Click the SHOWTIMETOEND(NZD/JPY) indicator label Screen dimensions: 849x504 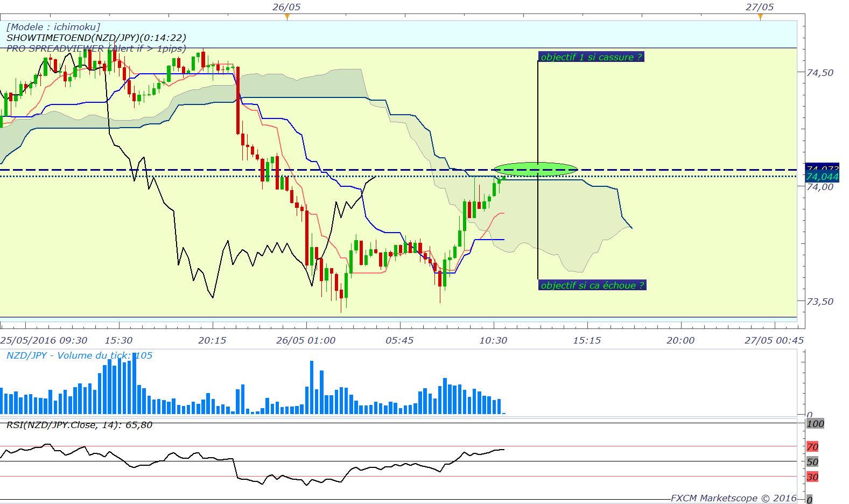pos(96,38)
